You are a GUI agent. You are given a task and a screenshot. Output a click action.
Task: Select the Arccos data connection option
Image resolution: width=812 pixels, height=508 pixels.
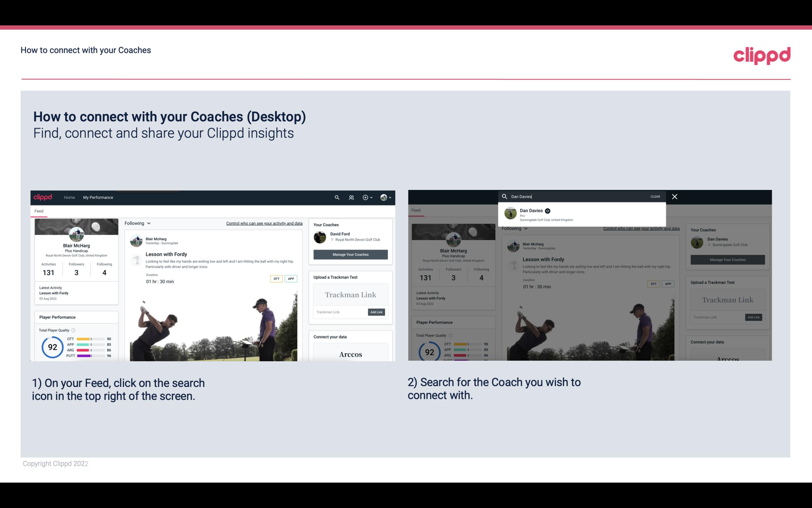pos(350,354)
